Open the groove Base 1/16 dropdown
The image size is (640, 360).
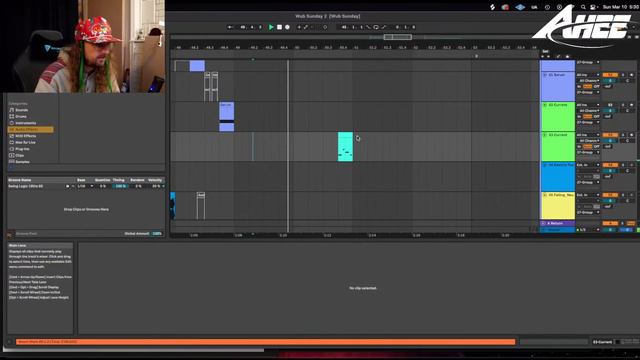click(x=85, y=186)
